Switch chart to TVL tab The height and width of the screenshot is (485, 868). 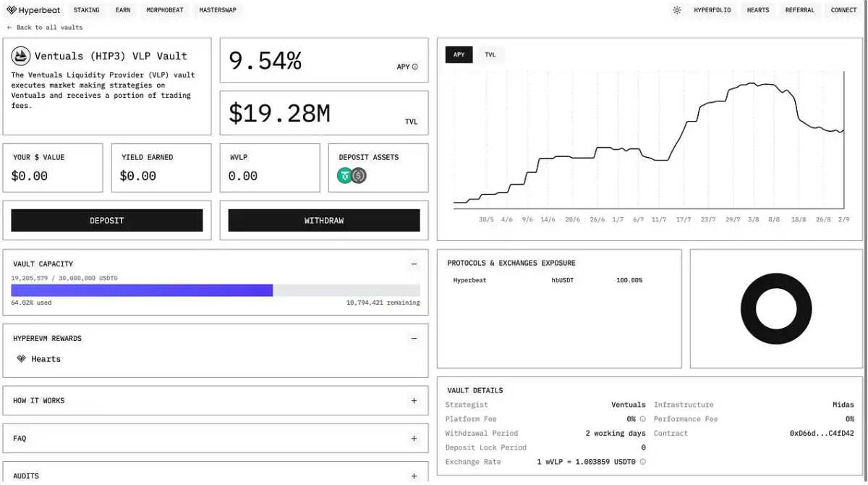tap(490, 54)
